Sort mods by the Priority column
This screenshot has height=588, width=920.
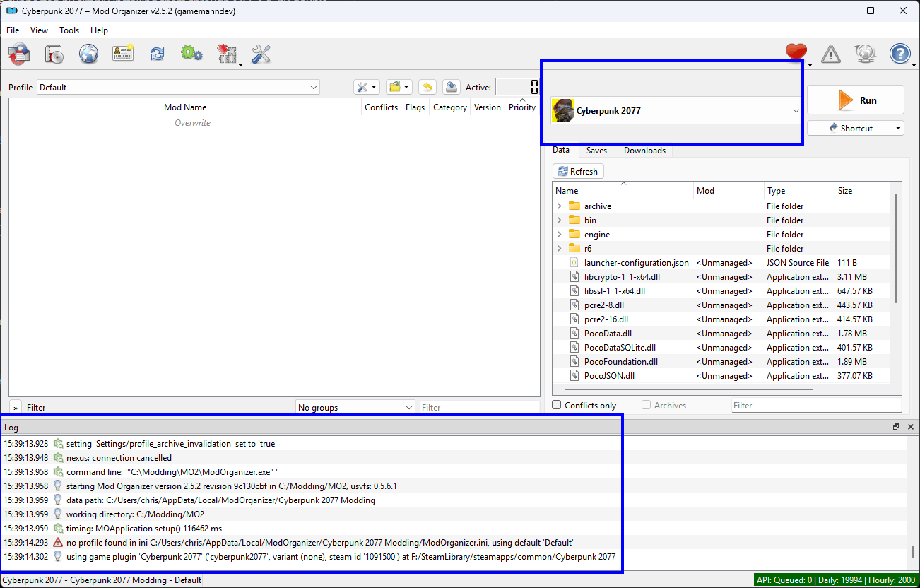click(522, 107)
